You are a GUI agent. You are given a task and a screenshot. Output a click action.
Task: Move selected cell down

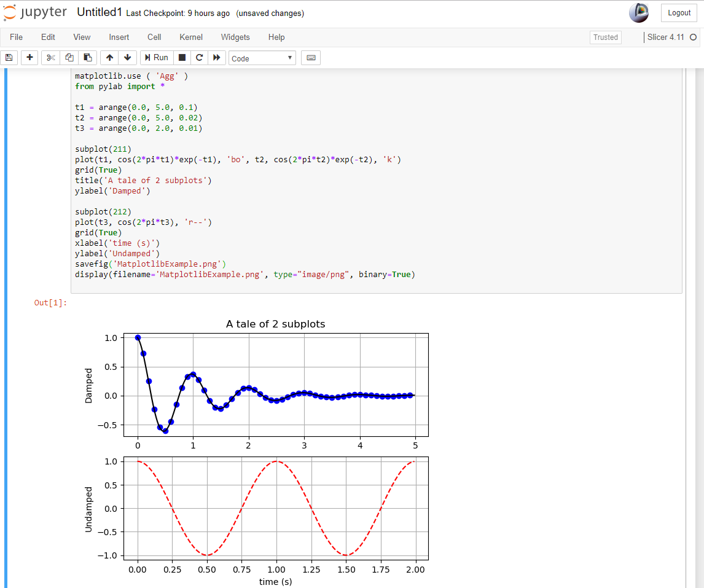coord(128,58)
